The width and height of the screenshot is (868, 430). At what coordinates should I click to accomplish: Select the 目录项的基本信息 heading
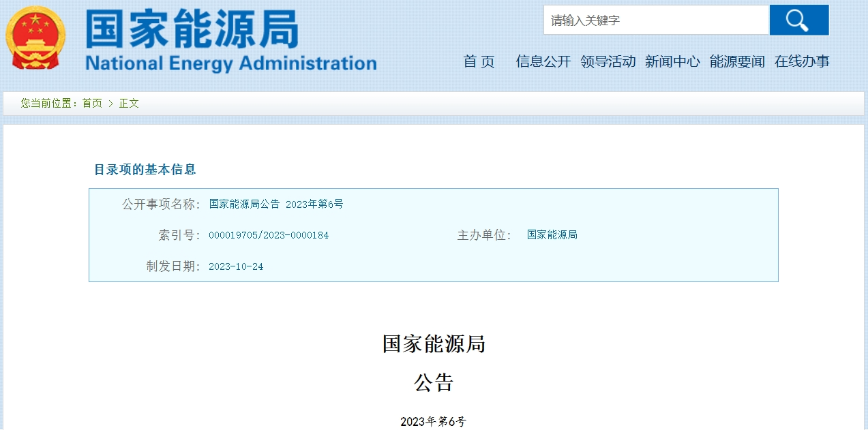(x=145, y=170)
